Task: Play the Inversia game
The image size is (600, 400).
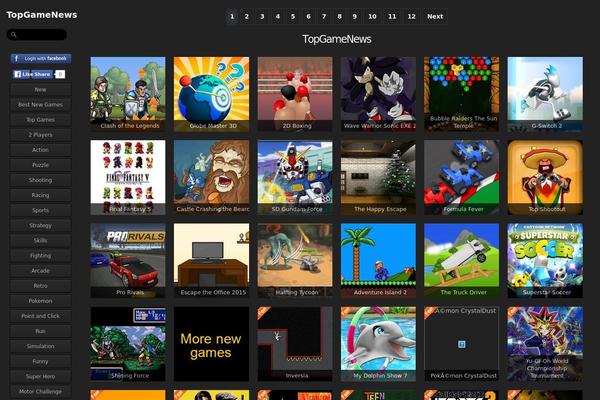Action: point(295,344)
